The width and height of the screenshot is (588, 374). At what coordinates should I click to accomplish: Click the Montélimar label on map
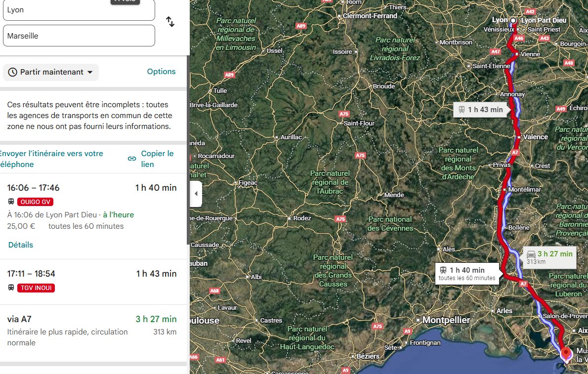[525, 189]
